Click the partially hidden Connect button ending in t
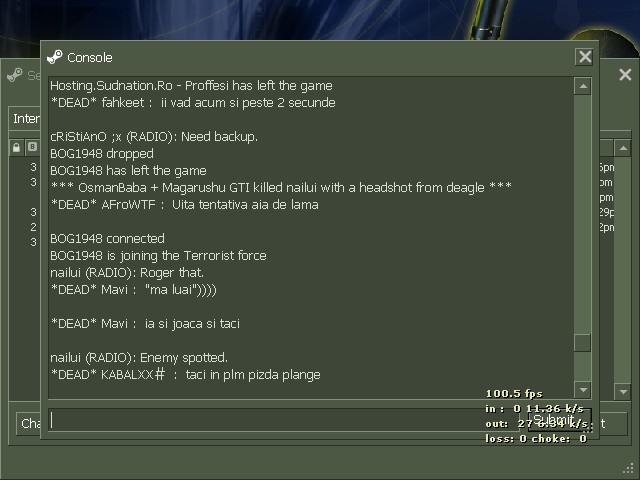 tap(613, 424)
